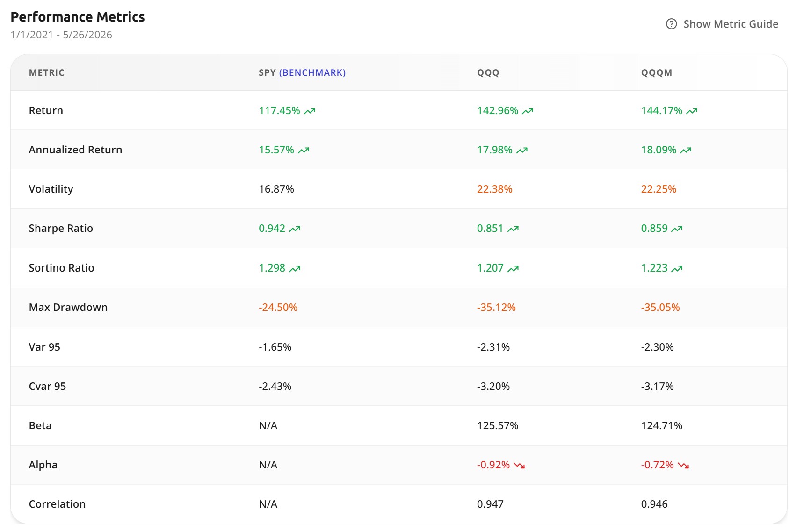The image size is (796, 532).
Task: Click the Performance Metrics heading
Action: (x=78, y=17)
